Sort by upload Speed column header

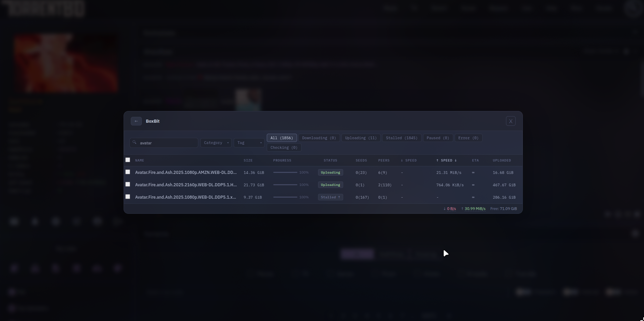[x=446, y=160]
